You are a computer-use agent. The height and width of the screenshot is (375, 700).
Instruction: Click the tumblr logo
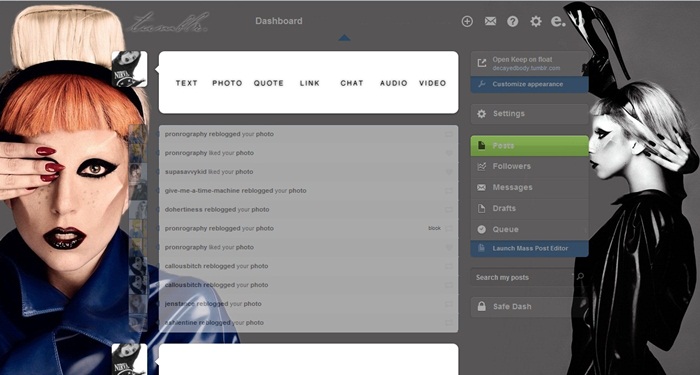[x=168, y=22]
